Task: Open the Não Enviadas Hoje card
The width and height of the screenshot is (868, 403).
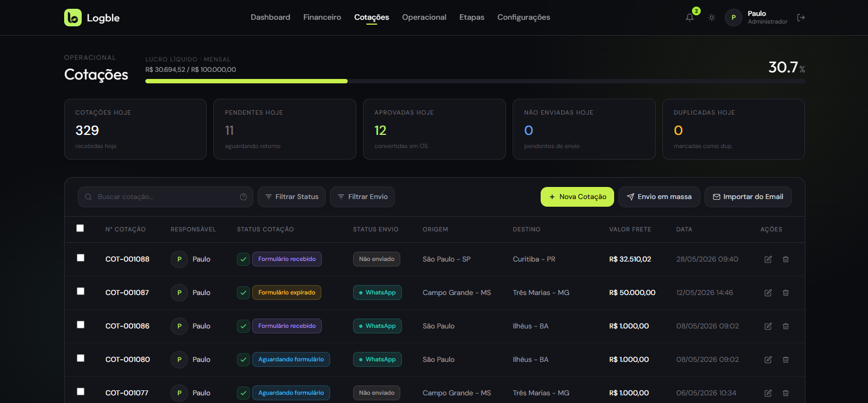Action: (584, 129)
